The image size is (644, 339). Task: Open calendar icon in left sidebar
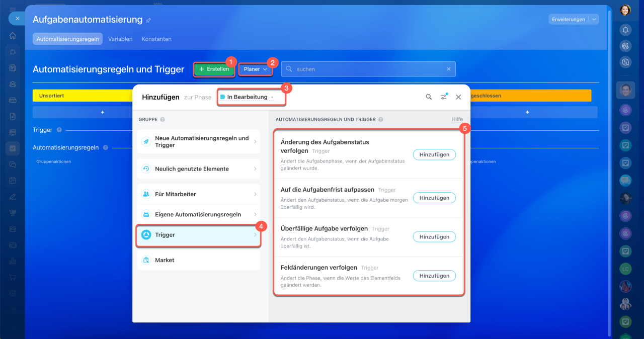coord(13,181)
